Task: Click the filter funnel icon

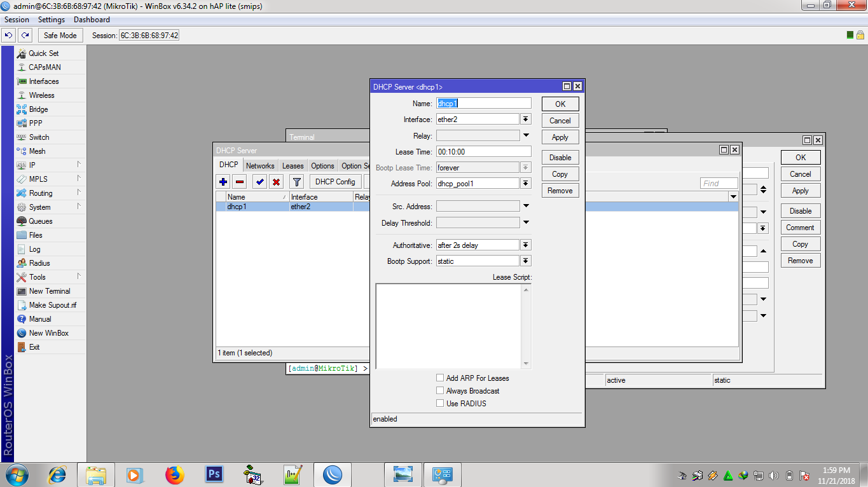Action: [296, 182]
